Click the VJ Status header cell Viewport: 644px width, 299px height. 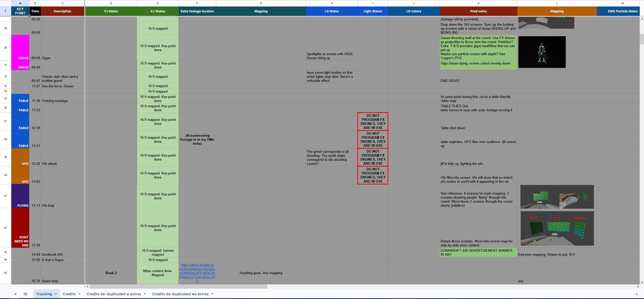[x=158, y=11]
